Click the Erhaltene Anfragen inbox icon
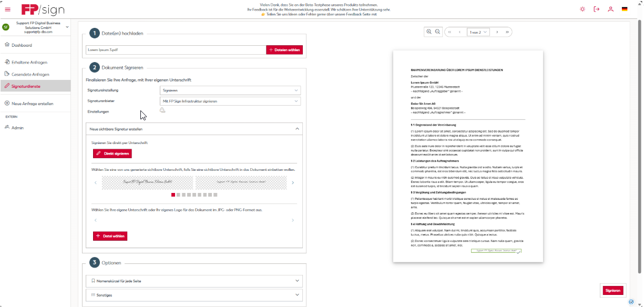Image resolution: width=644 pixels, height=307 pixels. [7, 62]
